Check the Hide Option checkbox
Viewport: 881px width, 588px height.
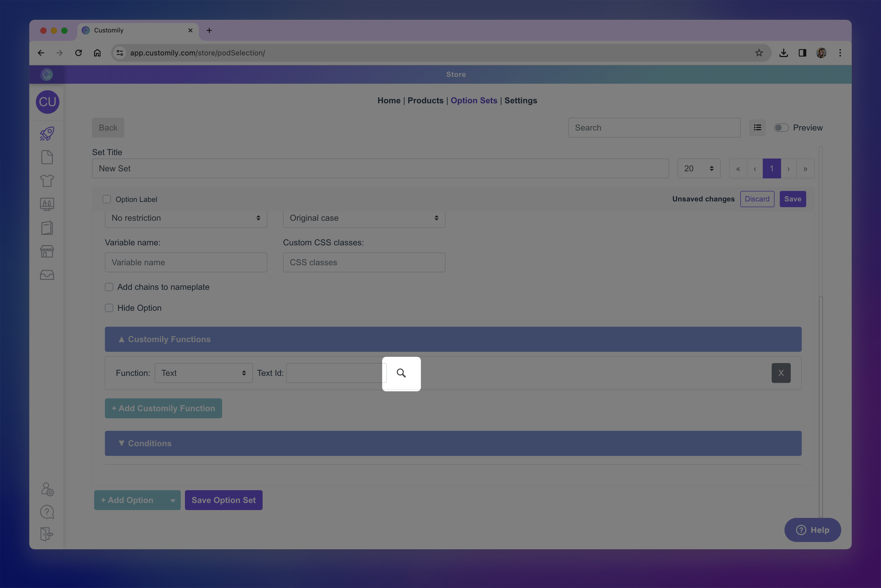[109, 308]
